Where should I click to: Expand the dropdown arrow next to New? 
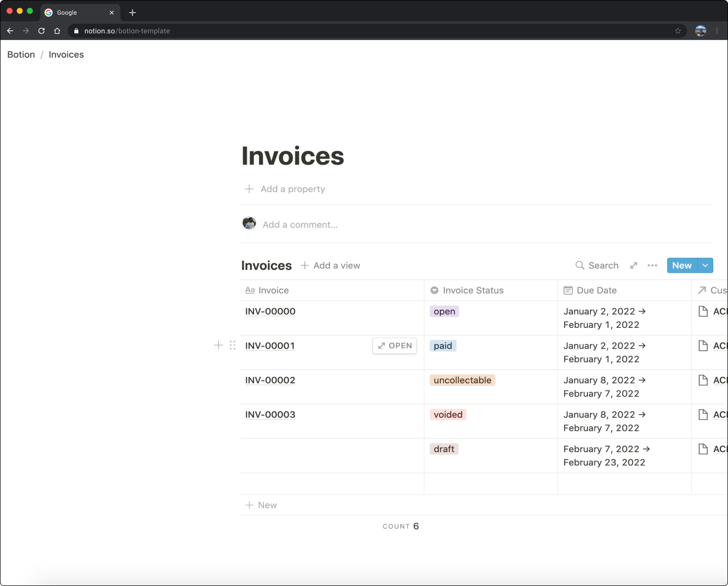click(x=705, y=265)
